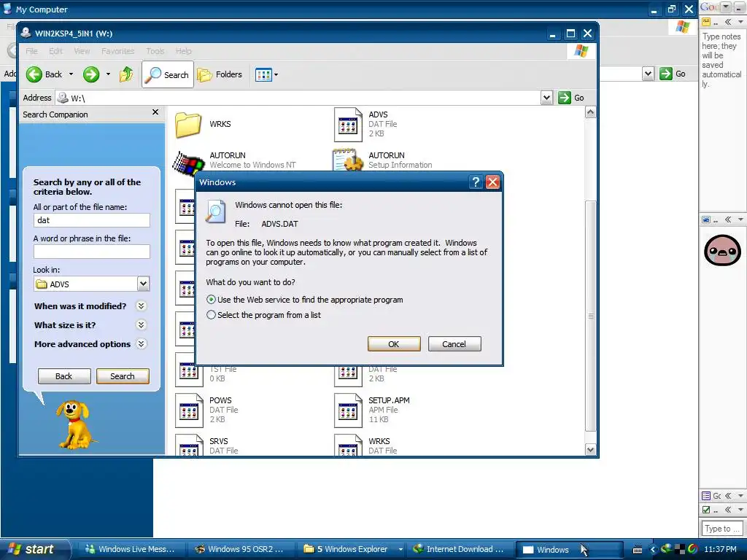Close the Search Companion pane
Image resolution: width=747 pixels, height=560 pixels.
tap(155, 112)
